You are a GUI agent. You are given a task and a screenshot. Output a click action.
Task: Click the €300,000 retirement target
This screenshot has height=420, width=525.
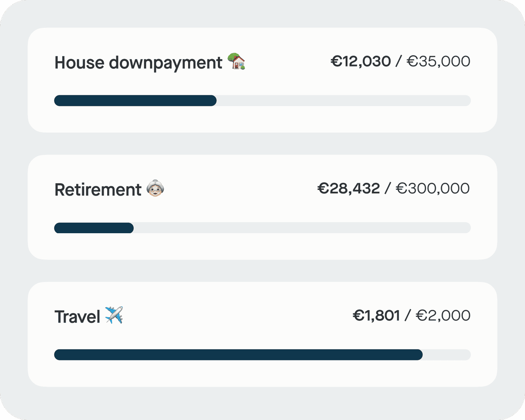click(433, 189)
